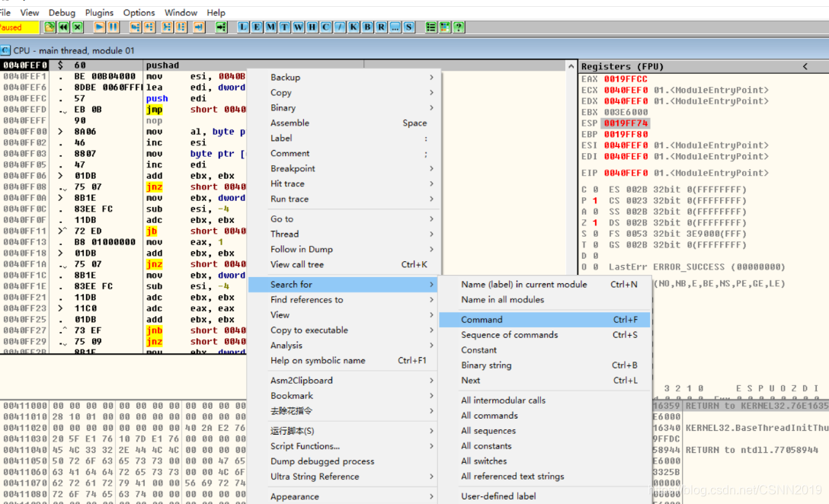Choose Binary string in the submenu
The height and width of the screenshot is (504, 829).
[545, 365]
